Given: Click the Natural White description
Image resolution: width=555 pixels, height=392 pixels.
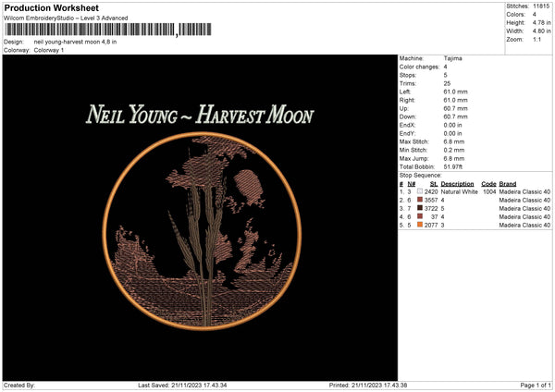Looking at the screenshot, I should (x=459, y=191).
